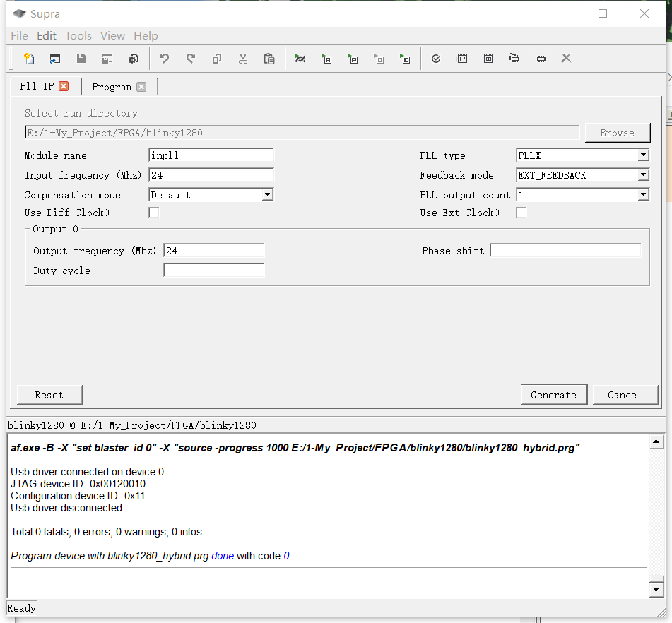672x623 pixels.
Task: Click the cut scissors icon
Action: click(243, 59)
